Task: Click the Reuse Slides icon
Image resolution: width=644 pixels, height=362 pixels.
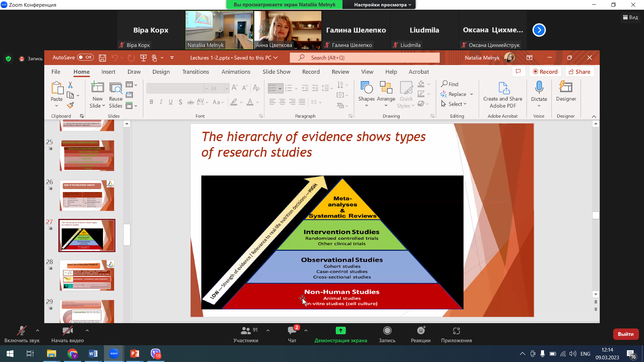Action: point(116,88)
